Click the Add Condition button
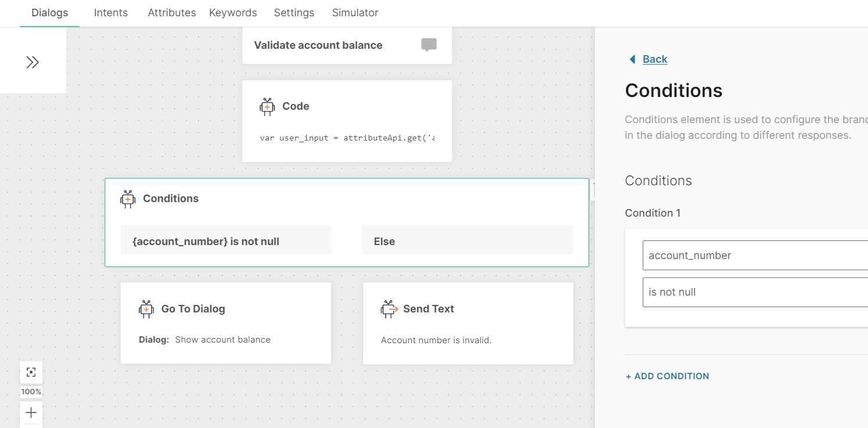Viewport: 868px width, 428px height. click(667, 376)
